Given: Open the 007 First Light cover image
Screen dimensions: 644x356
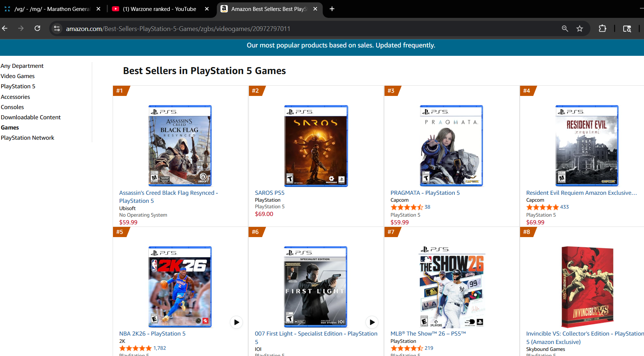Looking at the screenshot, I should click(316, 287).
